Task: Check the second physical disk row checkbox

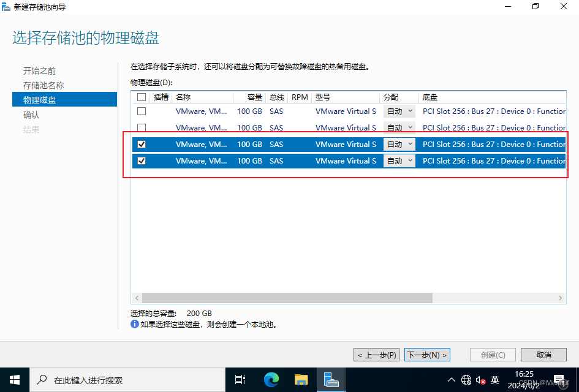Action: tap(142, 128)
